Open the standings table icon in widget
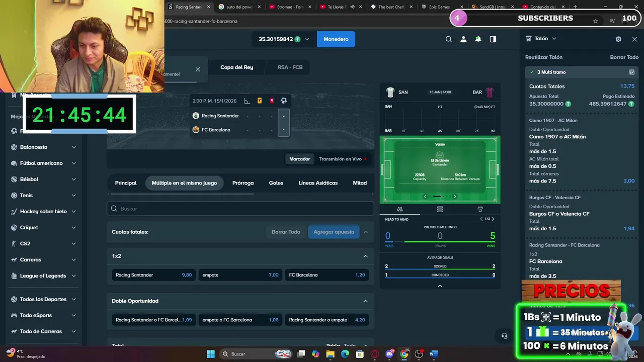The height and width of the screenshot is (362, 644). tap(440, 209)
